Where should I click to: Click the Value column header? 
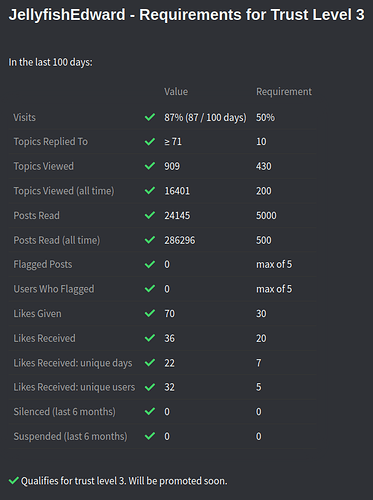click(x=176, y=92)
